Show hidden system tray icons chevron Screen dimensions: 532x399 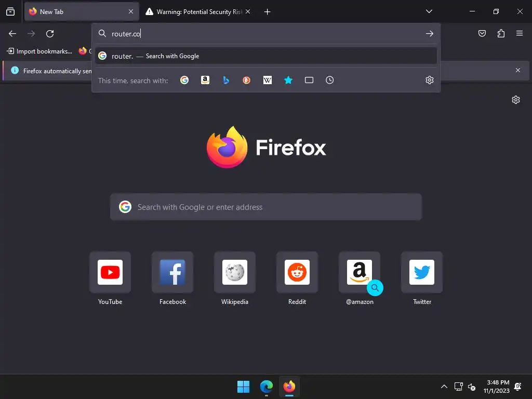click(x=444, y=387)
